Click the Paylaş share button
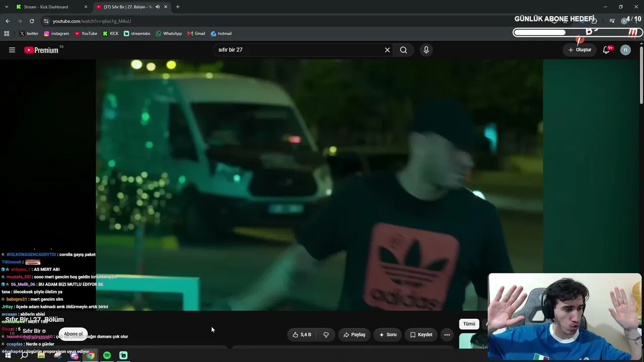644x362 pixels. (354, 334)
